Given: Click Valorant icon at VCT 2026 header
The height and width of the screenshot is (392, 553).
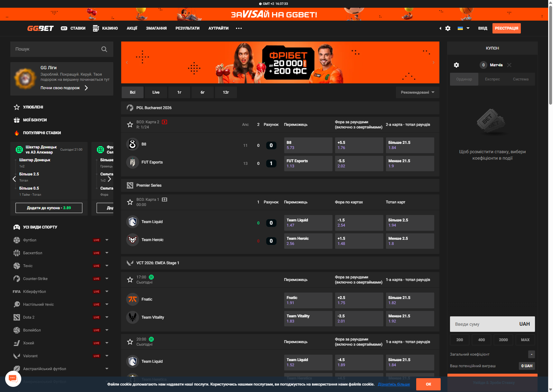Looking at the screenshot, I should pos(130,263).
